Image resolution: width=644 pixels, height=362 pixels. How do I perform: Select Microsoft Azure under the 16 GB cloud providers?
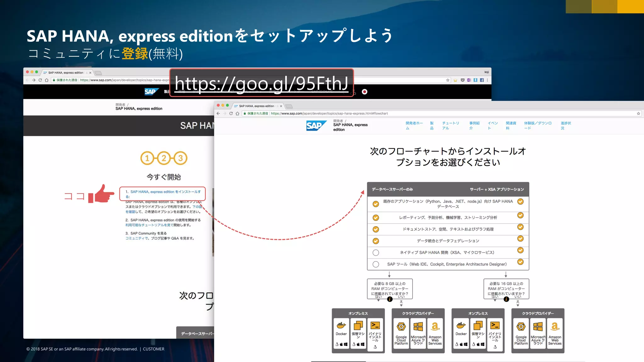click(x=538, y=334)
